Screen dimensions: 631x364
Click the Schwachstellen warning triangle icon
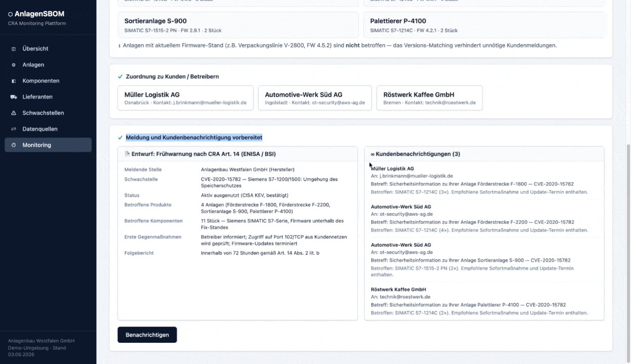point(14,113)
